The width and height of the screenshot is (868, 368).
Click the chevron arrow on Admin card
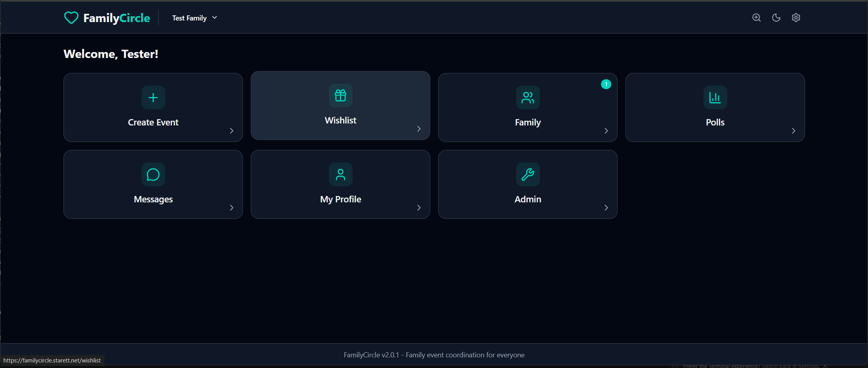coord(606,207)
